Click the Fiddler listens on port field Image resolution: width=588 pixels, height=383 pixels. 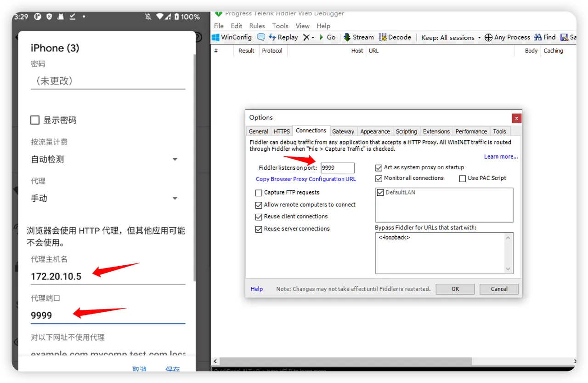point(337,168)
